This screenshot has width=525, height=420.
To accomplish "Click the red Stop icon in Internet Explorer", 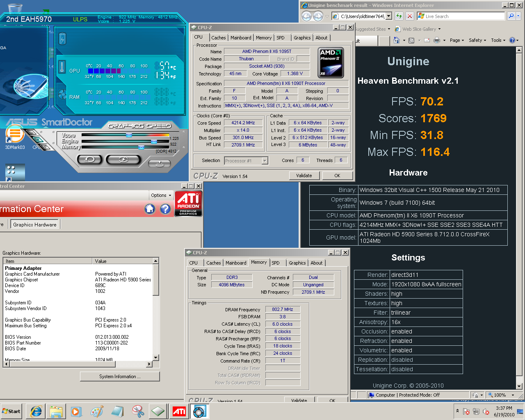I will coord(409,16).
